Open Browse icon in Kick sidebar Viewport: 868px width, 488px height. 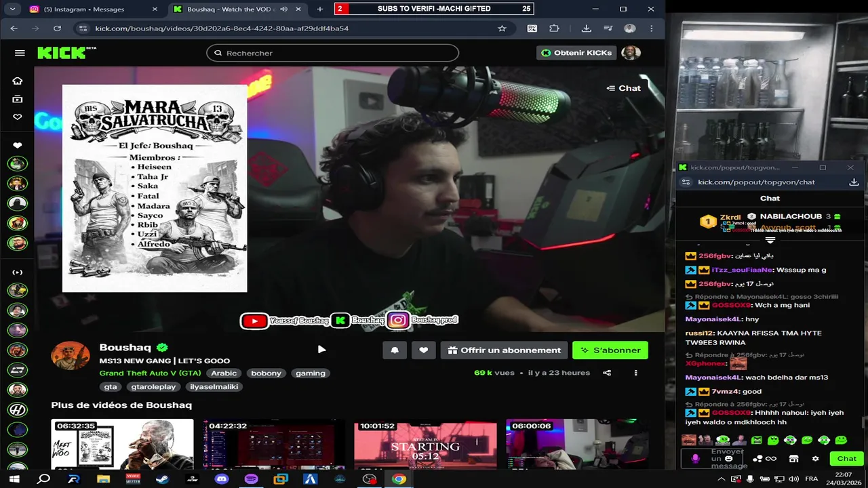(x=18, y=99)
